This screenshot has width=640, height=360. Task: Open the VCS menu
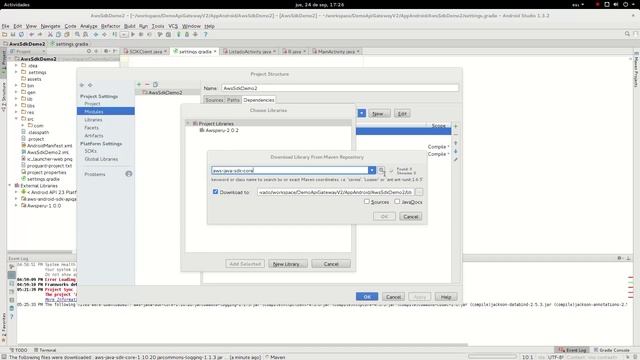[173, 26]
